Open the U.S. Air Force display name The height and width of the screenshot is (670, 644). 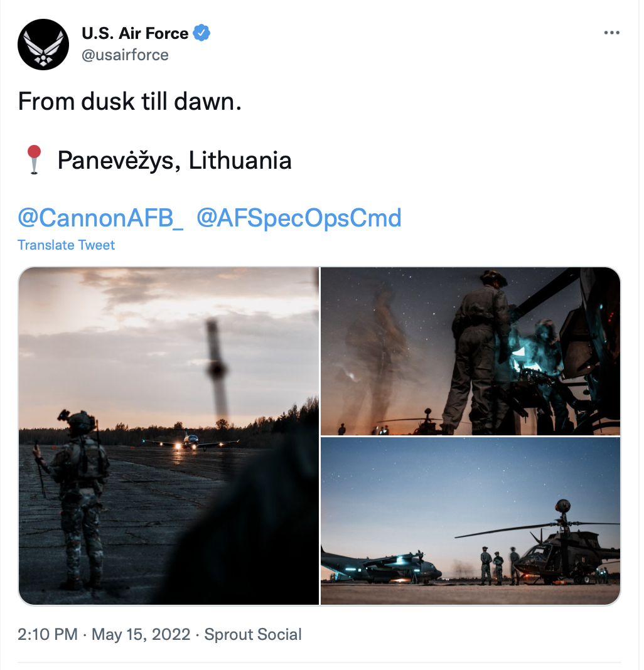pos(135,33)
